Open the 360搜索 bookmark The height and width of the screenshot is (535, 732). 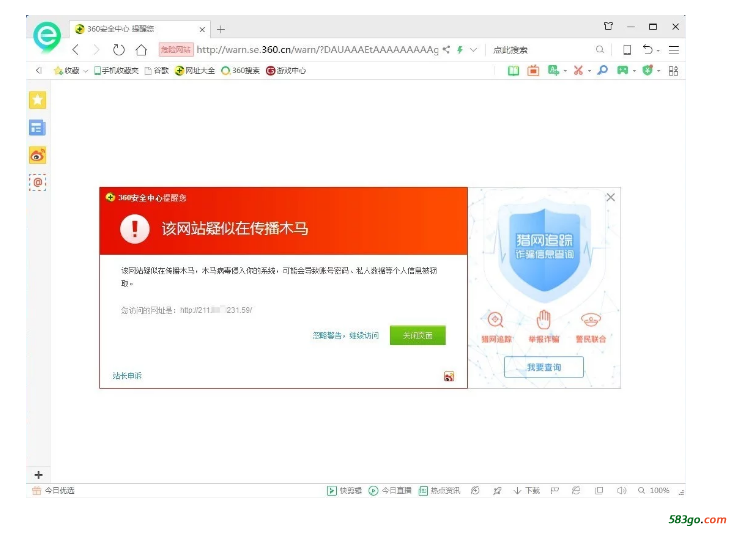(240, 70)
